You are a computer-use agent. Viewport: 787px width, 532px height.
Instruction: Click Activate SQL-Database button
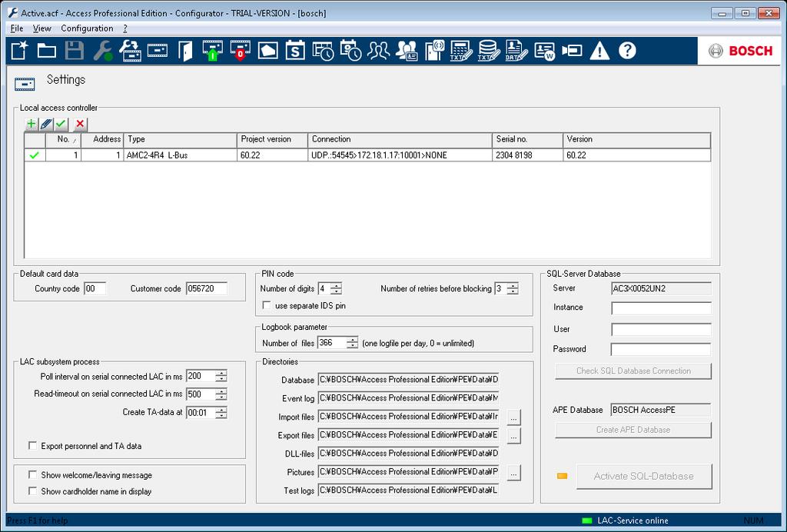644,477
